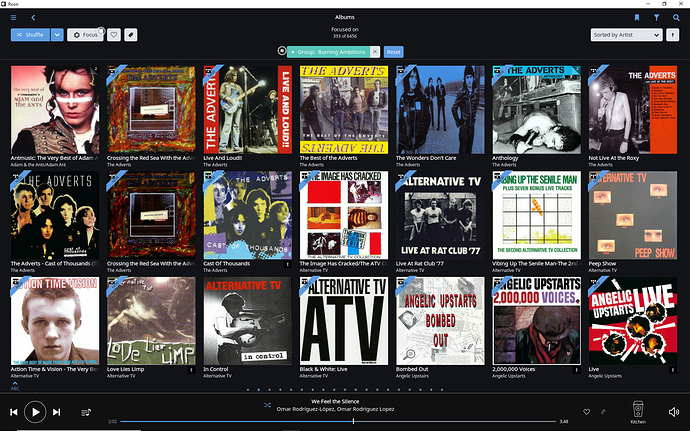The width and height of the screenshot is (690, 431).
Task: Open Antmusic Very Best of Adam album
Action: [55, 110]
